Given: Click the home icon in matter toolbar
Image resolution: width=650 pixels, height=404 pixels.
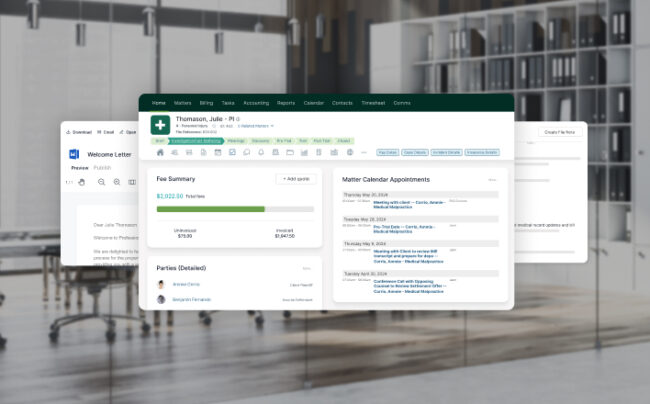Looking at the screenshot, I should [160, 153].
